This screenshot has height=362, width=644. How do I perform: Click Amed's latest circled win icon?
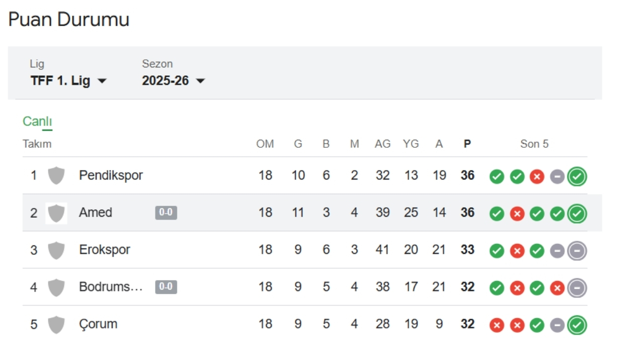click(x=577, y=214)
